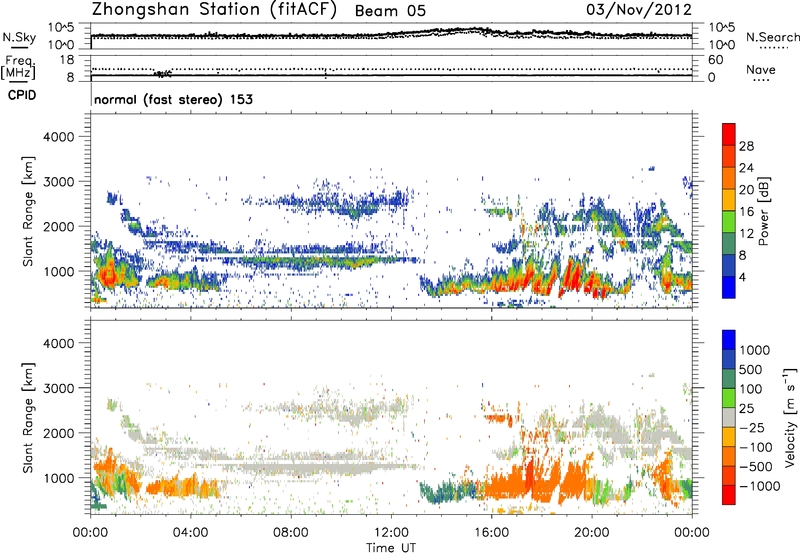Viewport: 800px width, 554px height.
Task: Click the red top of Power colorbar
Action: tap(729, 134)
